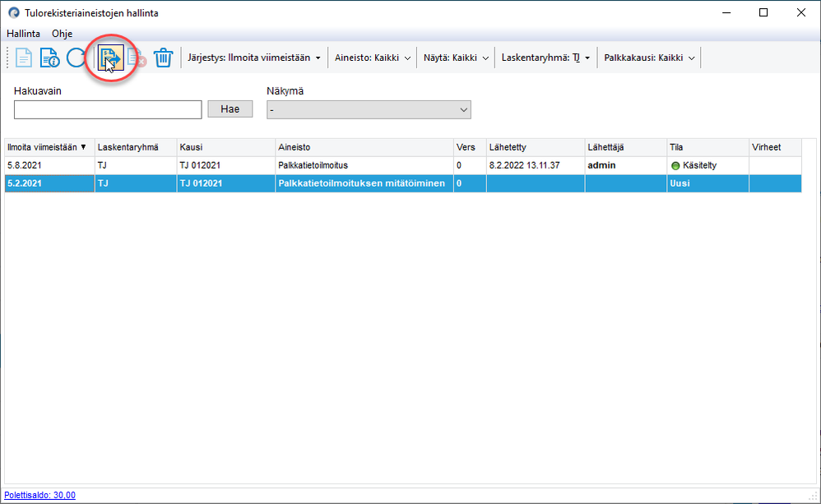Viewport: 821px width, 504px height.
Task: Open the Järjestys: Ilmoita viimeistään dropdown
Action: 254,58
